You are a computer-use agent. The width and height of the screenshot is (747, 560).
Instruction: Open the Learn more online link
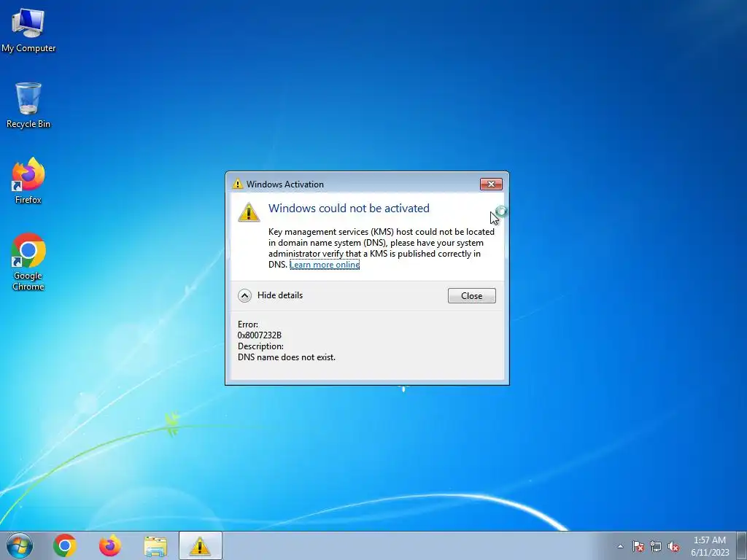tap(325, 265)
